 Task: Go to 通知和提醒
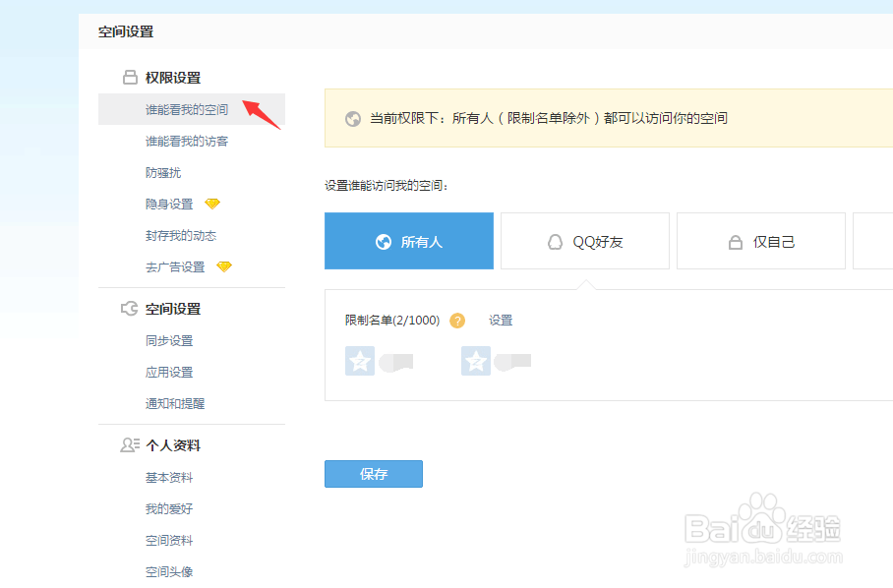point(175,403)
